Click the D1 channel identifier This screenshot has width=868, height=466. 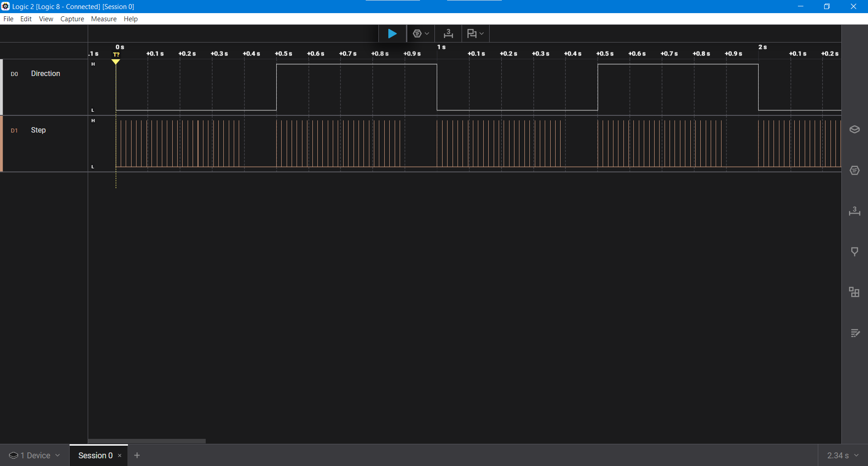14,130
